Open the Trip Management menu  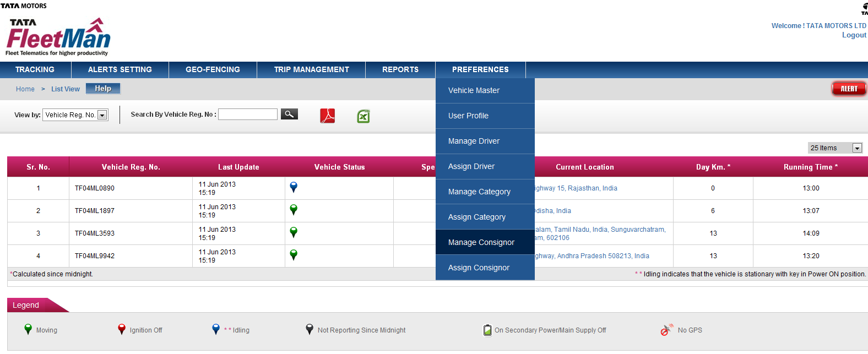tap(312, 70)
